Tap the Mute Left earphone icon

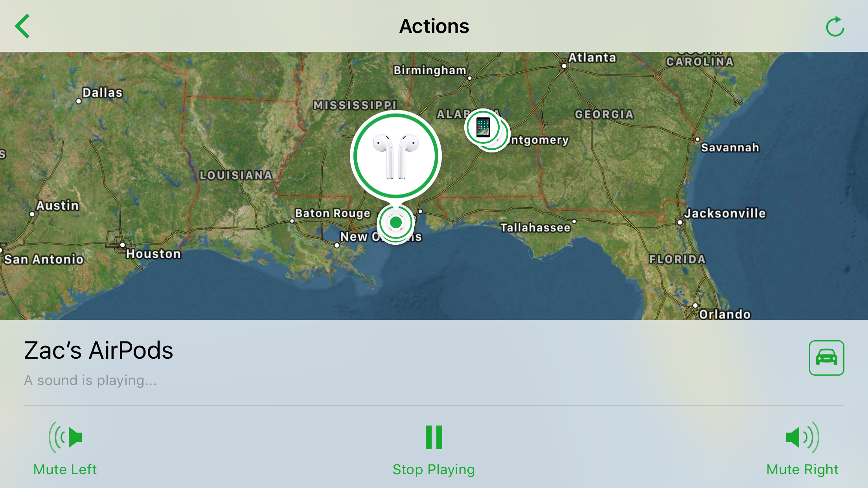[65, 437]
